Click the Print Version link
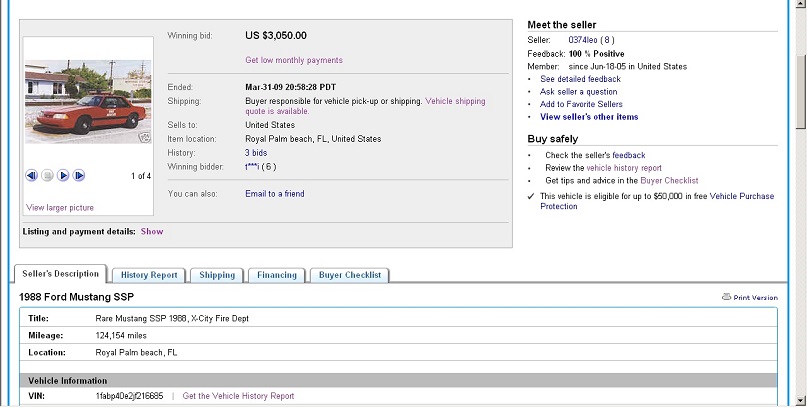Viewport: 807px width, 407px height. coord(755,298)
